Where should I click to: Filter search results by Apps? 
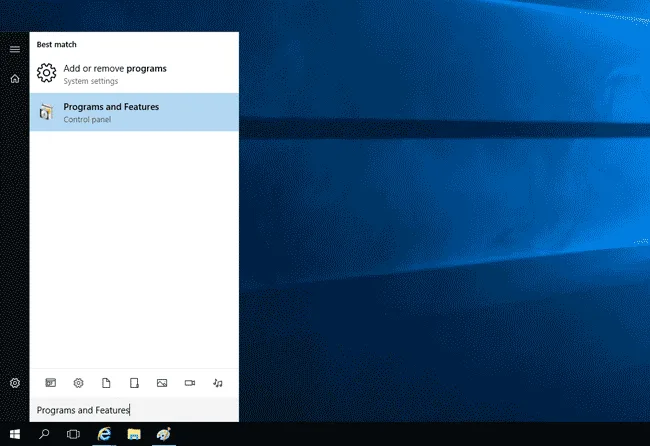51,383
